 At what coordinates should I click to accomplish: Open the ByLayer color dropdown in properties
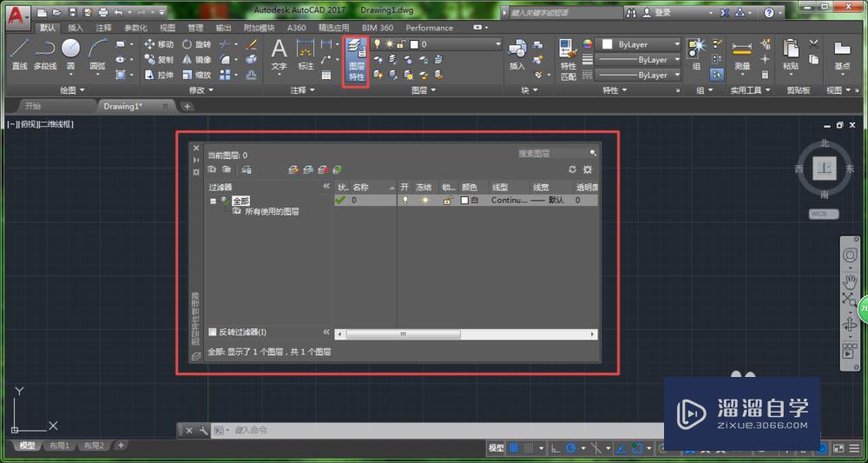tap(640, 44)
